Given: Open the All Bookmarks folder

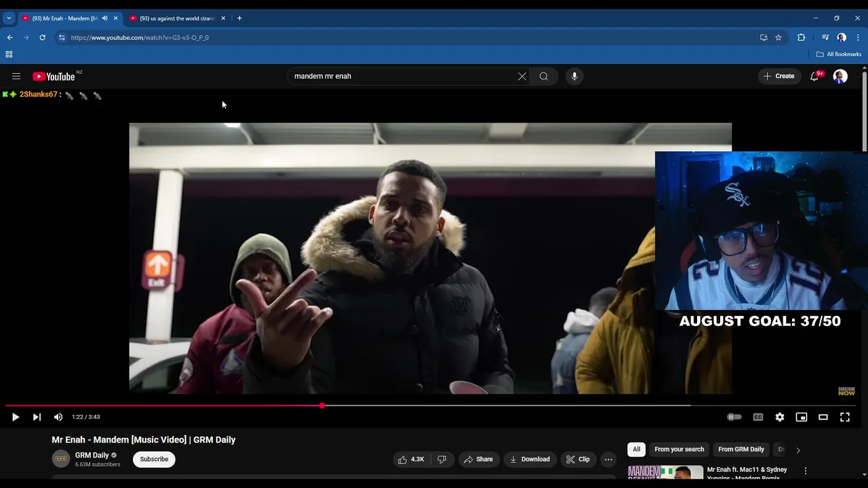Looking at the screenshot, I should point(839,54).
